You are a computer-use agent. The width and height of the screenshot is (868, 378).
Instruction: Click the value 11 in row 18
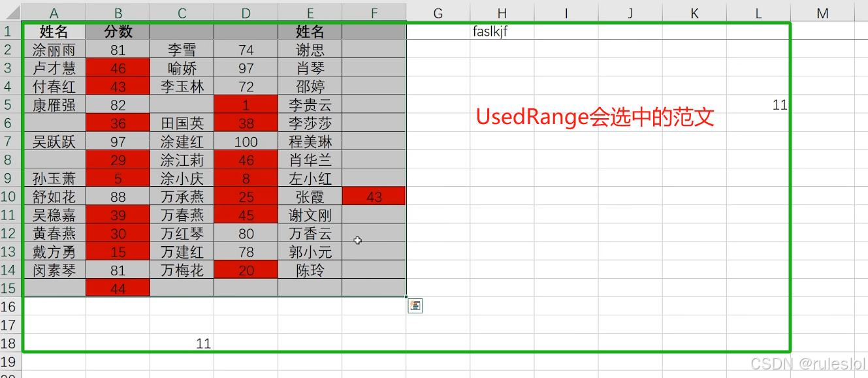click(182, 343)
